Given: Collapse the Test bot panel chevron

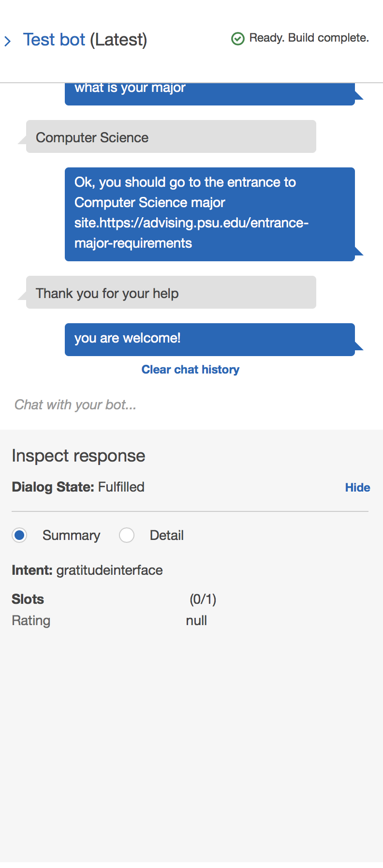Looking at the screenshot, I should click(x=8, y=41).
